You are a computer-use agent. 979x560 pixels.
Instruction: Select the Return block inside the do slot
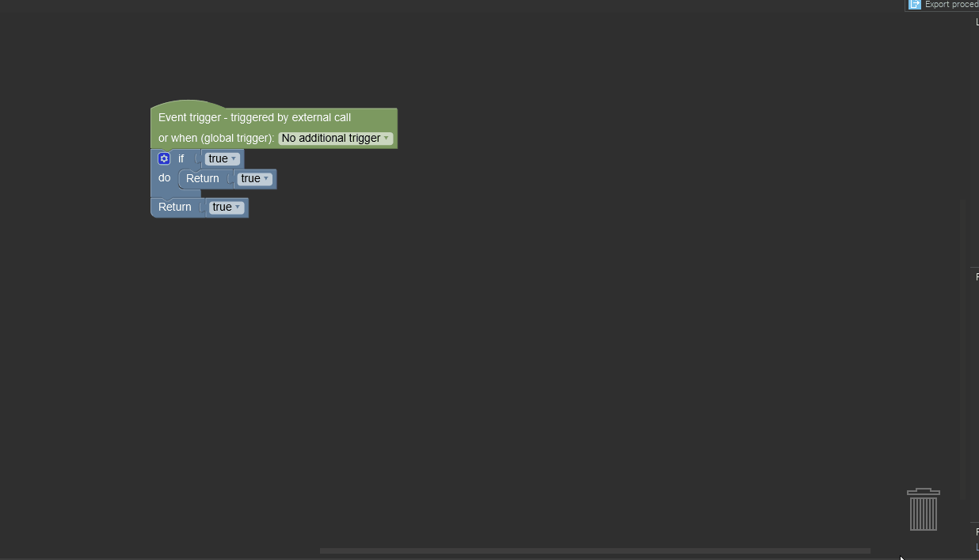pos(203,178)
